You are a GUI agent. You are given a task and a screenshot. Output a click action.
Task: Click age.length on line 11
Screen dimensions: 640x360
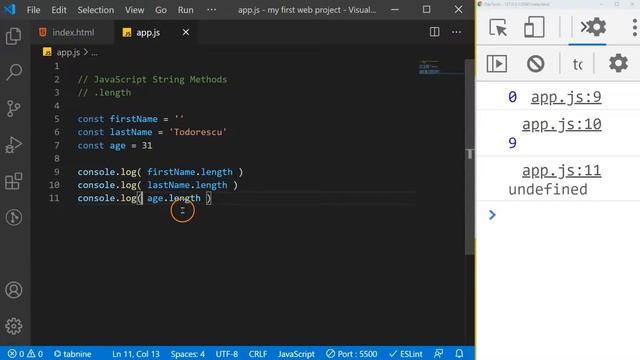pos(174,198)
